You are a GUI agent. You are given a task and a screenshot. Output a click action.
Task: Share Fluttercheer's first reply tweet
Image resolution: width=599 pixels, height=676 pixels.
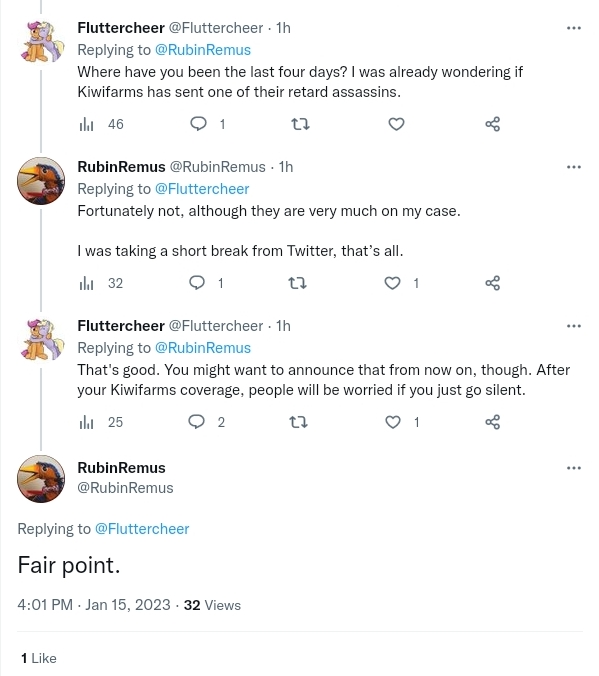pyautogui.click(x=492, y=124)
